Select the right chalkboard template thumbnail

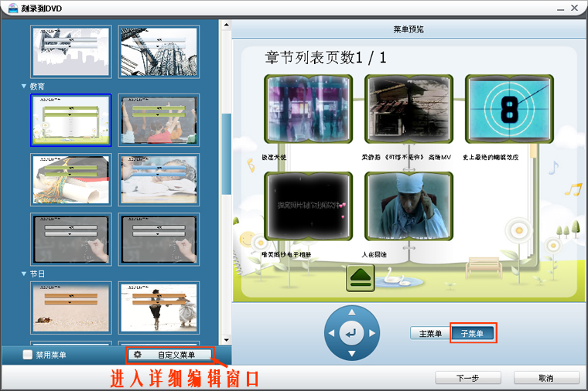coord(159,240)
